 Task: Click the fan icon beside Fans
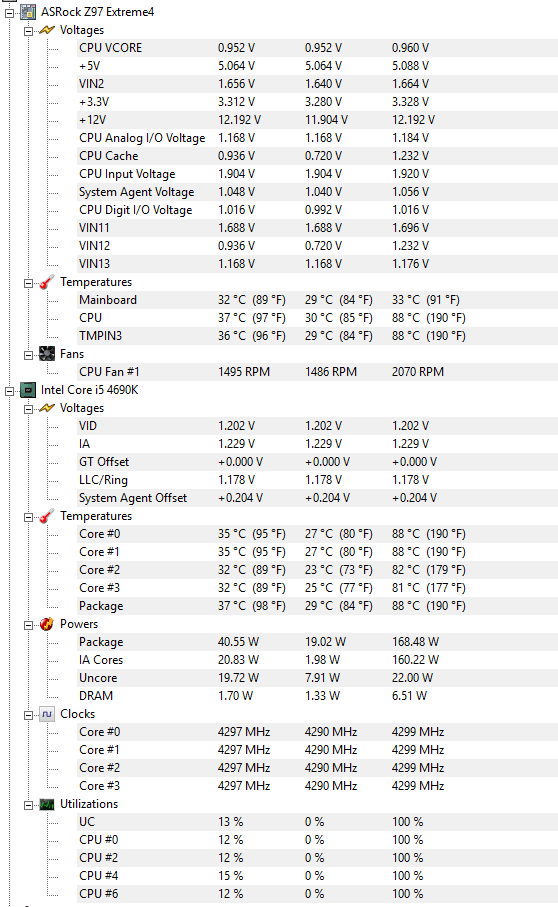pos(46,354)
